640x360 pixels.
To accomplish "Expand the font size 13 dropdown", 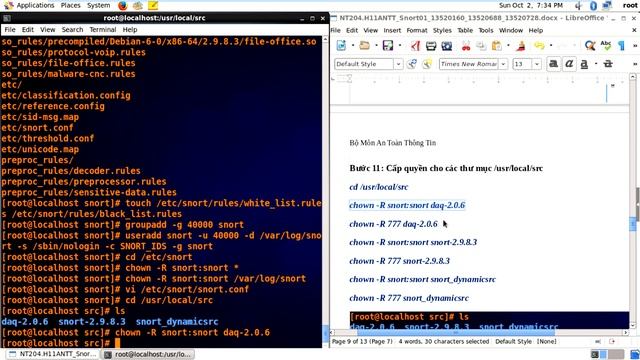I will [x=537, y=64].
